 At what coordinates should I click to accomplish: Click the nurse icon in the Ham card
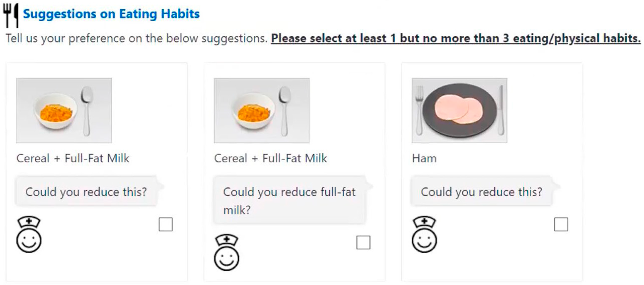(x=424, y=234)
